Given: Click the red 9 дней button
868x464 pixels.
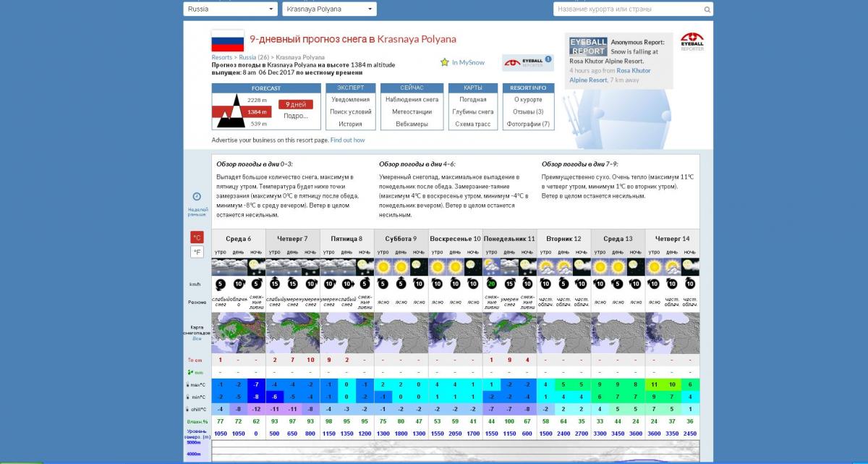Looking at the screenshot, I should (295, 104).
